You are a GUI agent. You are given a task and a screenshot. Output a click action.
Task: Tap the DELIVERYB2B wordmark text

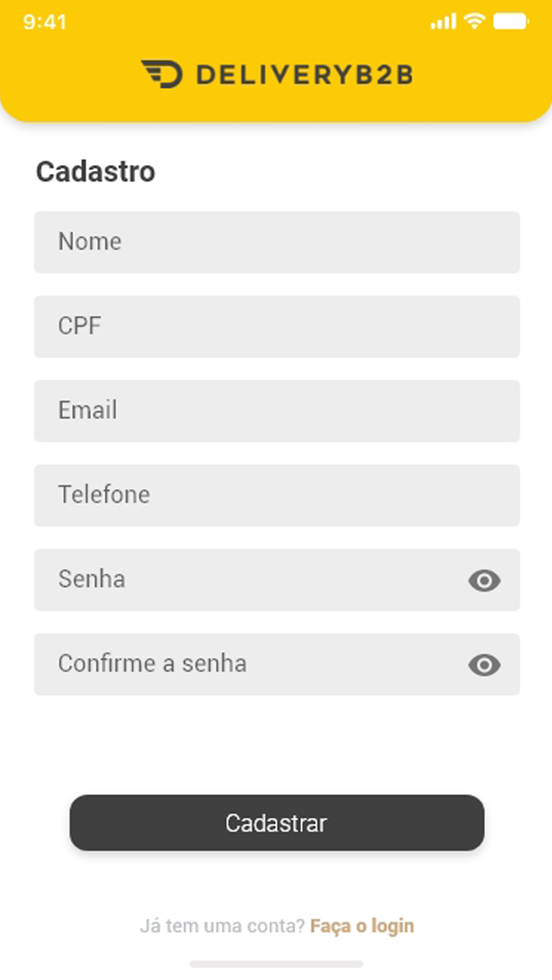click(x=305, y=75)
